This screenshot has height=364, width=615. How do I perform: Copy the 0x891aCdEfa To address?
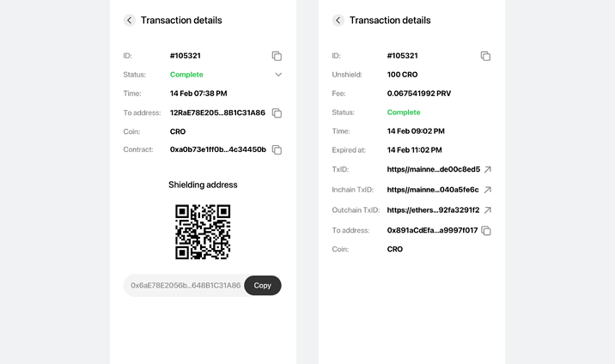point(486,230)
